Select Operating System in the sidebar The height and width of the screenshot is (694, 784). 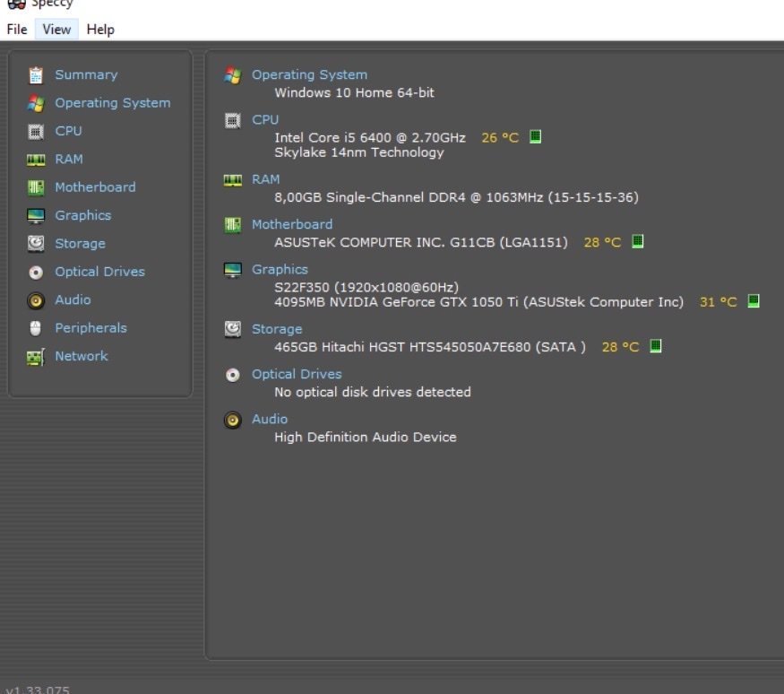click(x=112, y=103)
